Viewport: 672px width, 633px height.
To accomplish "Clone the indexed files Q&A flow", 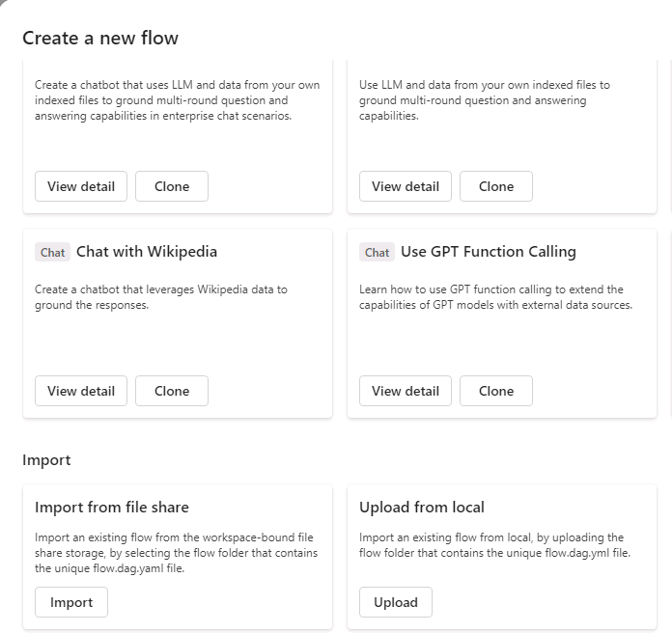I will [x=496, y=186].
